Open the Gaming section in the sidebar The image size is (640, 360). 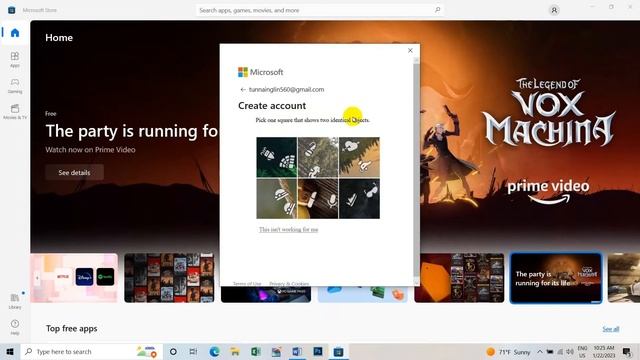pyautogui.click(x=15, y=86)
